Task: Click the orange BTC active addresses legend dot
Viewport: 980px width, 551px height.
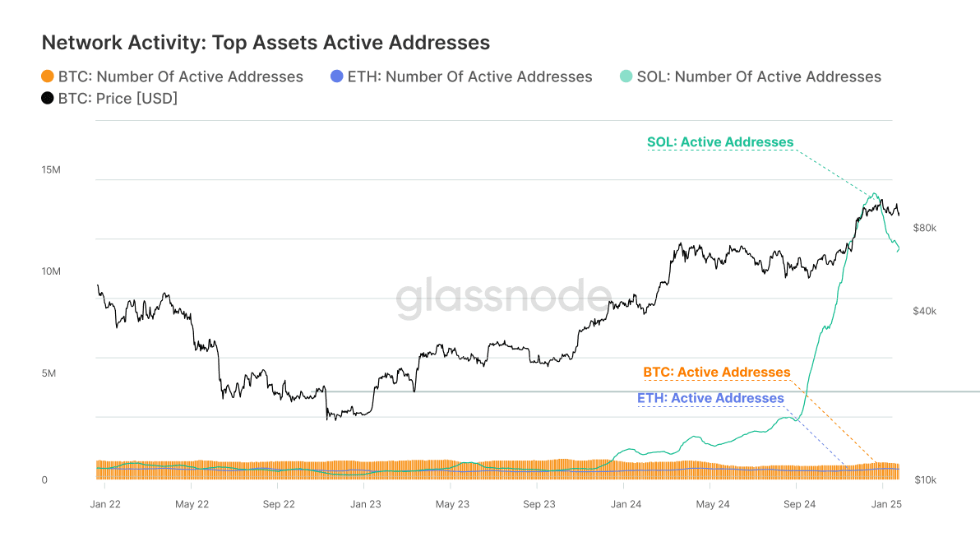Action: coord(48,76)
